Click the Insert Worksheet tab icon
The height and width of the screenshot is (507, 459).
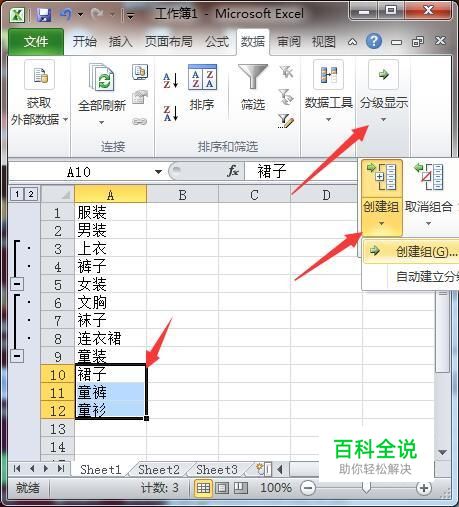point(263,469)
